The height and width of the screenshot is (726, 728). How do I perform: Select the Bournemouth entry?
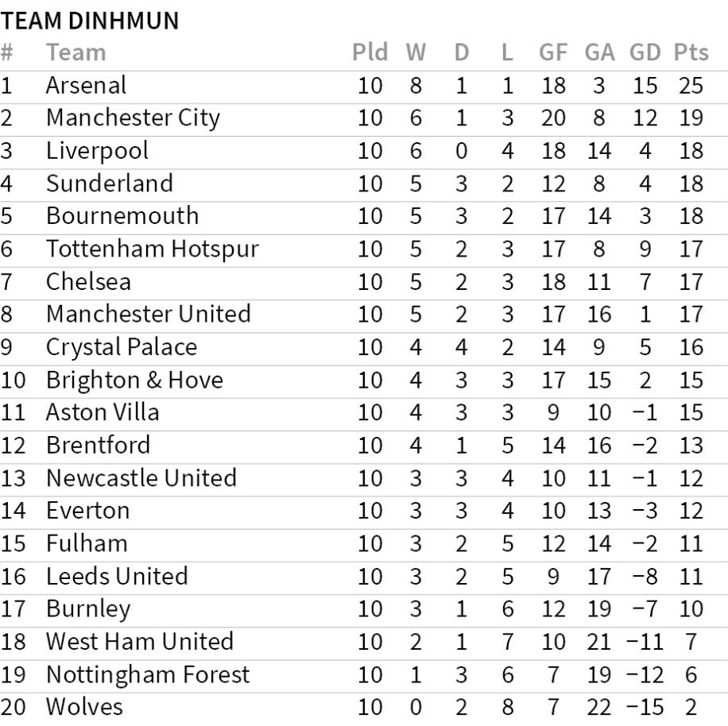coord(122,215)
